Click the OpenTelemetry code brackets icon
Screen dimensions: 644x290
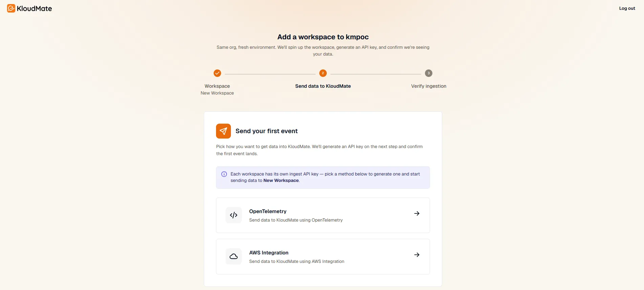click(234, 215)
